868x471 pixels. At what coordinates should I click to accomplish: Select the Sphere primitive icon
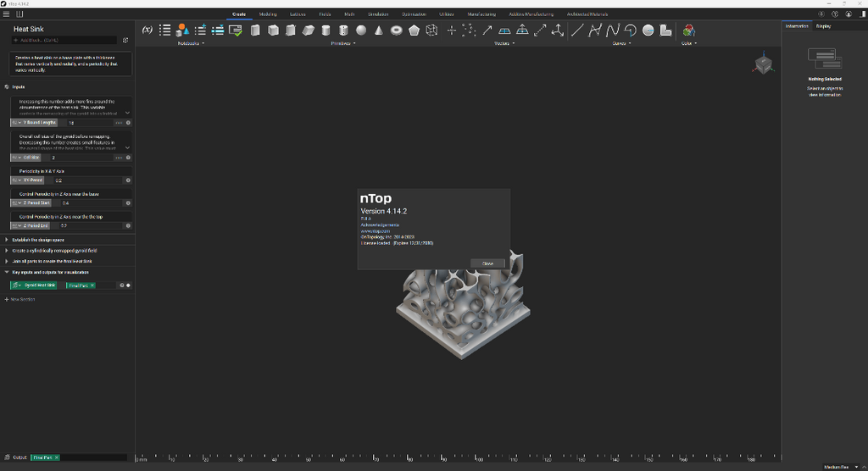361,30
